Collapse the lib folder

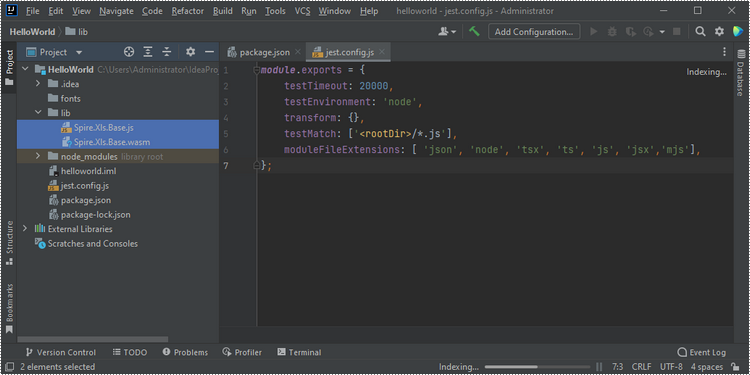(38, 113)
